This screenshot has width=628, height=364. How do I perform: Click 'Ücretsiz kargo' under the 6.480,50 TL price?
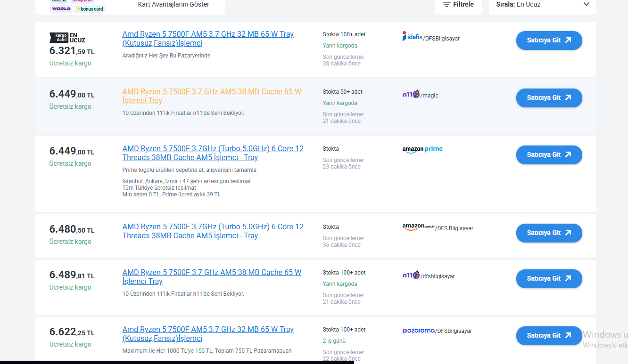pos(70,242)
